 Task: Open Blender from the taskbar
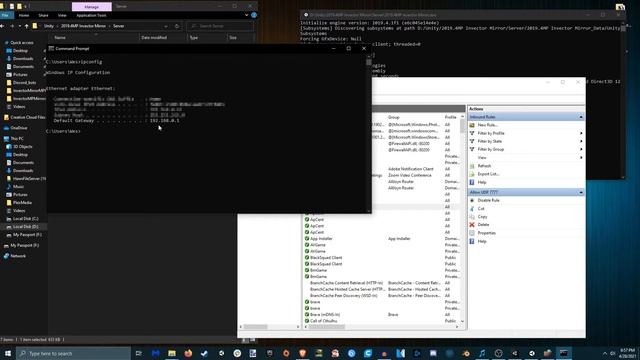tap(466, 353)
